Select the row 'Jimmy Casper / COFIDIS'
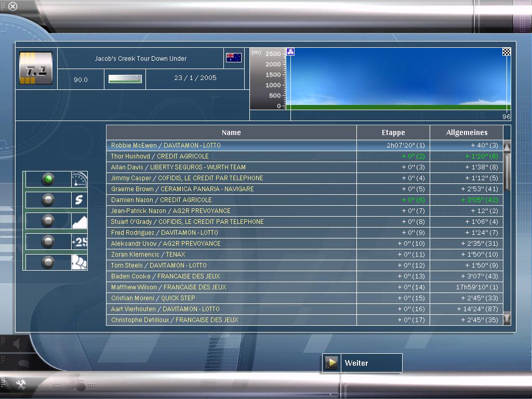Screen dimensions: 532x399 (x=304, y=178)
